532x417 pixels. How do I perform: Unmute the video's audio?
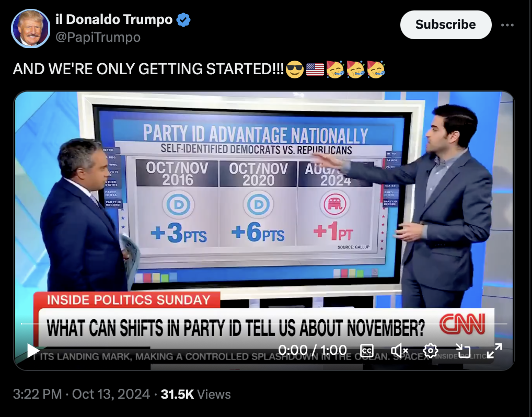coord(399,351)
